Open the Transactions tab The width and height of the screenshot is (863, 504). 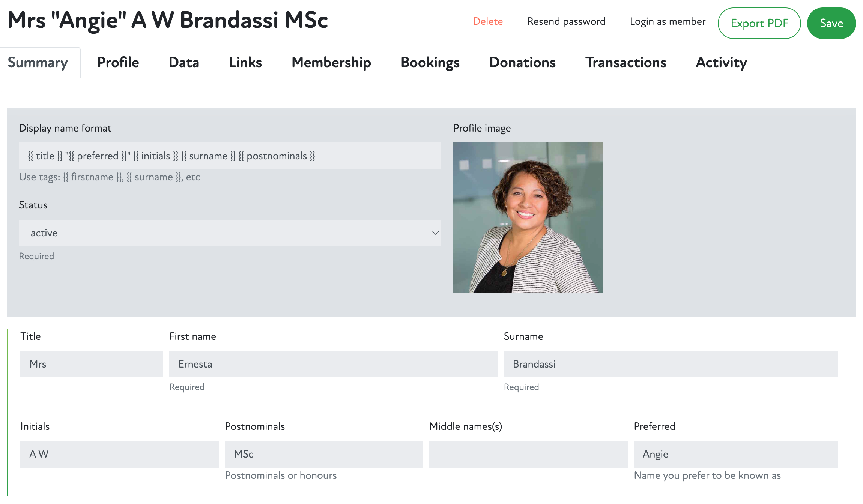[x=626, y=62]
